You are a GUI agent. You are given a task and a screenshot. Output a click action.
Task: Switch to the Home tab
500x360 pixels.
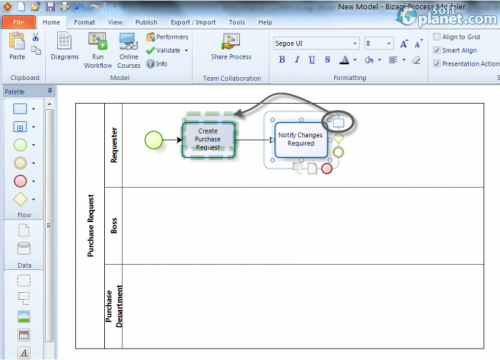coord(51,22)
